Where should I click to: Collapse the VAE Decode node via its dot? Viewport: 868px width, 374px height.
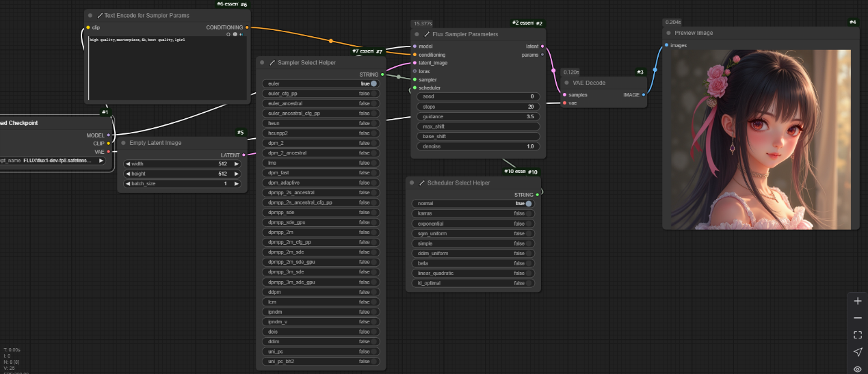567,83
